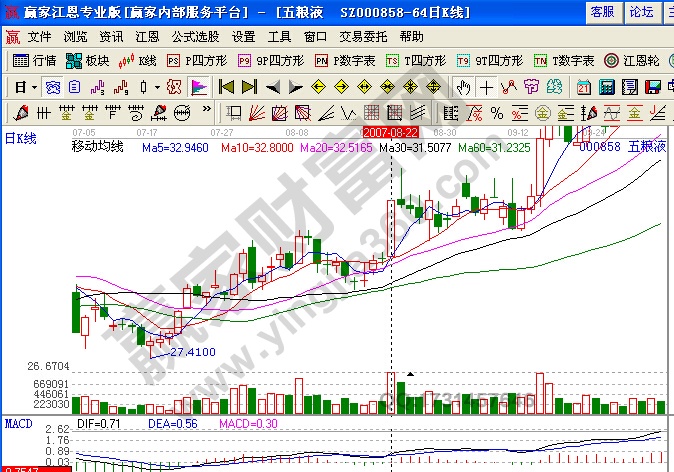The height and width of the screenshot is (472, 674).
Task: Click the calendar date icon
Action: tap(583, 86)
